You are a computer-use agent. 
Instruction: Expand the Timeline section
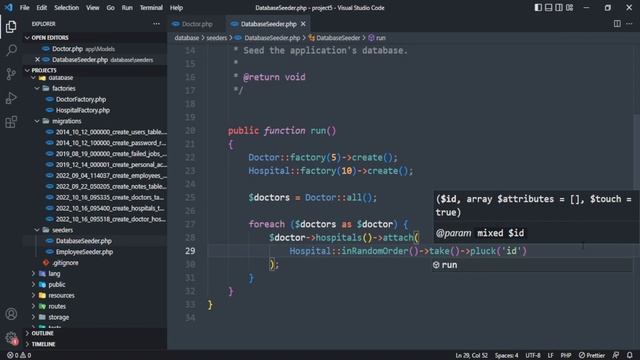pyautogui.click(x=95, y=344)
